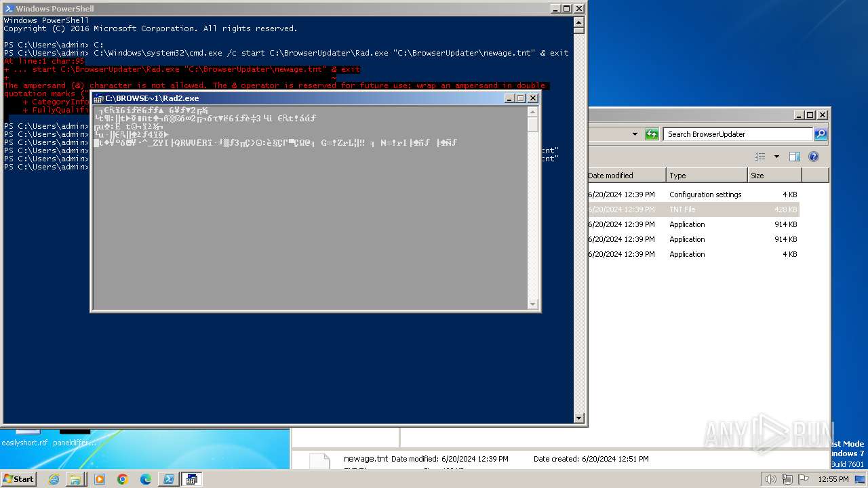Select easilyshort.rtf desktop file
The image size is (868, 488).
[x=24, y=443]
